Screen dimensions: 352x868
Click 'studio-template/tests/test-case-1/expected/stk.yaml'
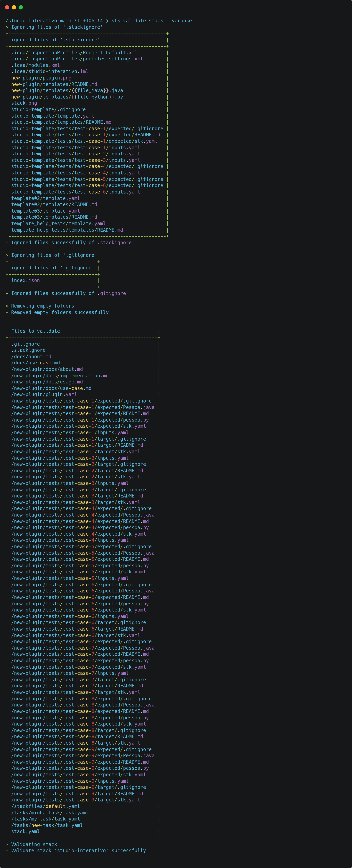point(84,141)
